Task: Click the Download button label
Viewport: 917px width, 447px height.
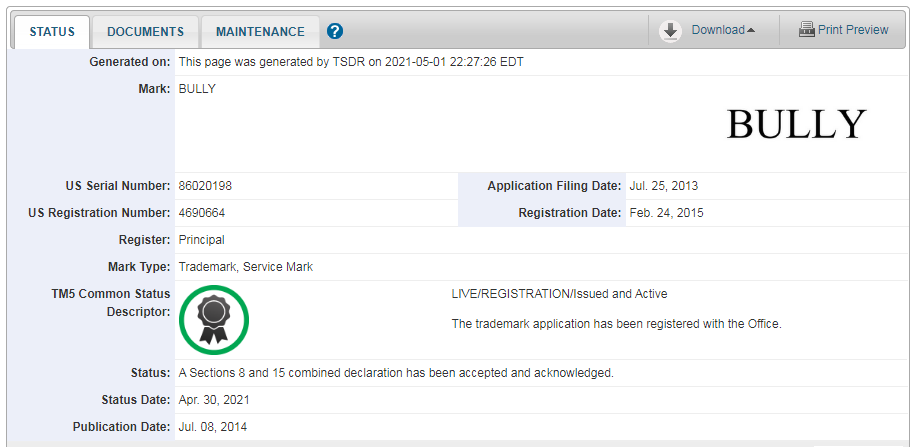Action: pos(717,30)
